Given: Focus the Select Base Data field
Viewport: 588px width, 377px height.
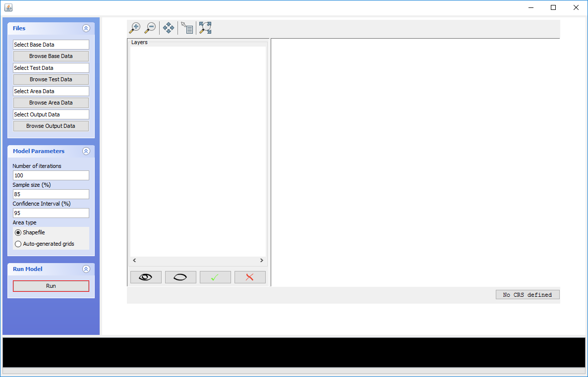Looking at the screenshot, I should click(x=51, y=45).
